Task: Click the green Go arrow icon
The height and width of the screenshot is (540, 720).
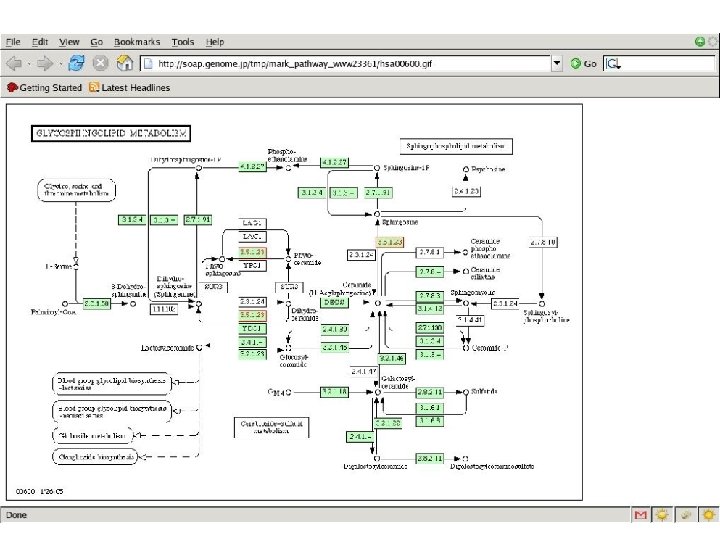Action: tap(575, 63)
